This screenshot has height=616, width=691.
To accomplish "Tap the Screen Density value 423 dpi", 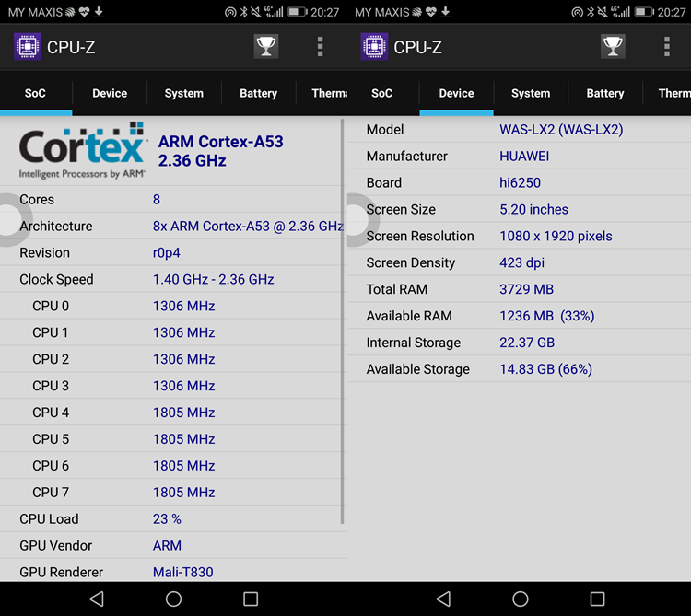I will [x=521, y=262].
